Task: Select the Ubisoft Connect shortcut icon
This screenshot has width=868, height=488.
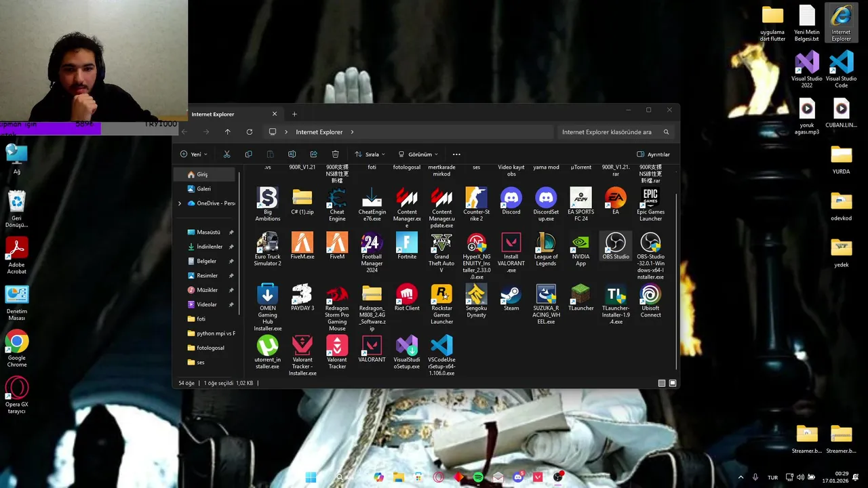Action: click(x=650, y=294)
